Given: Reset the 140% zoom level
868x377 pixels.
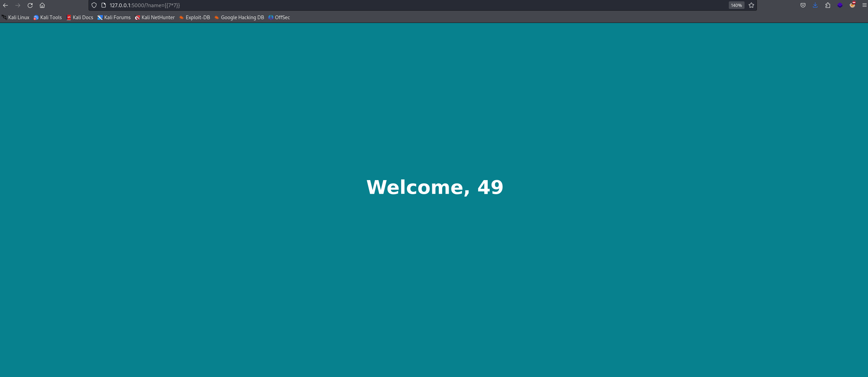Looking at the screenshot, I should click(736, 5).
